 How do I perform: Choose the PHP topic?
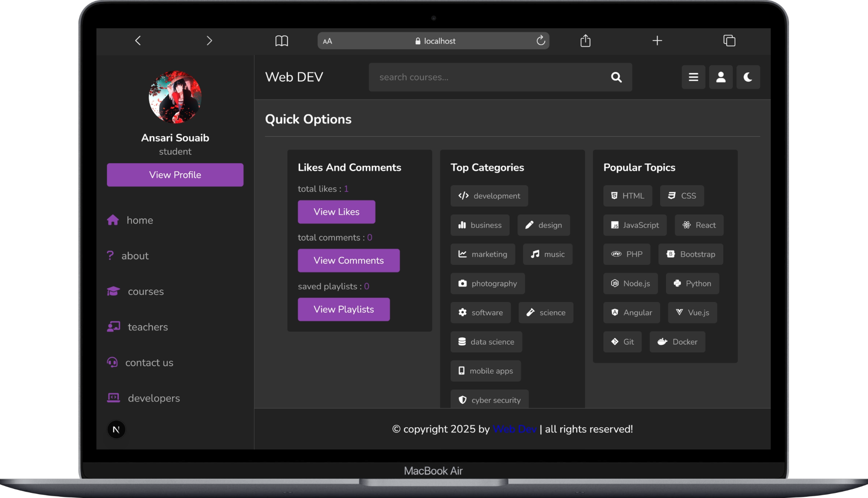click(x=627, y=254)
